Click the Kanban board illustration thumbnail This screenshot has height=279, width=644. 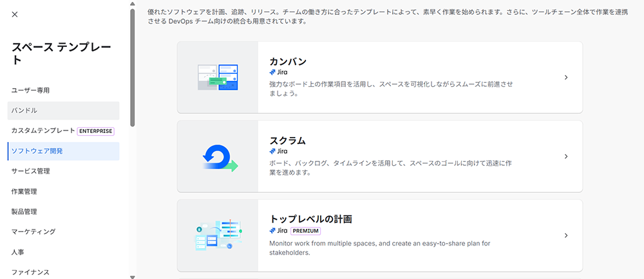(218, 77)
